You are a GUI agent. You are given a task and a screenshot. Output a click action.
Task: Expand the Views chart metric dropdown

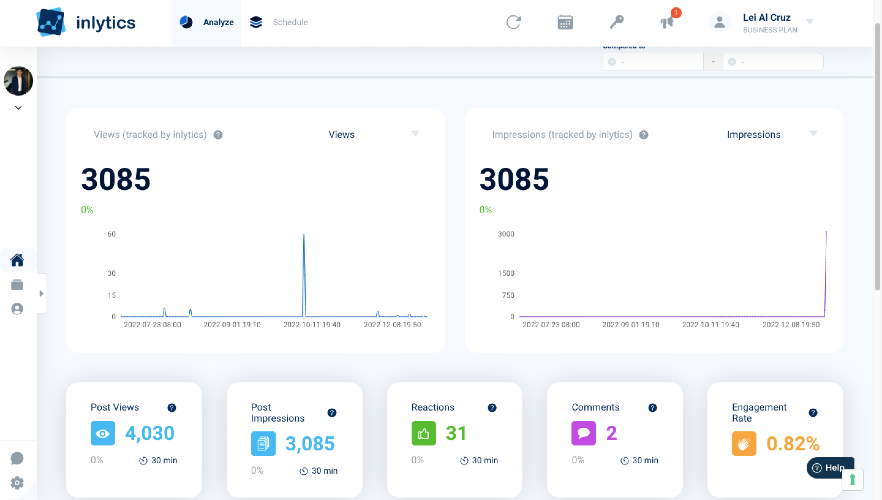tap(415, 134)
